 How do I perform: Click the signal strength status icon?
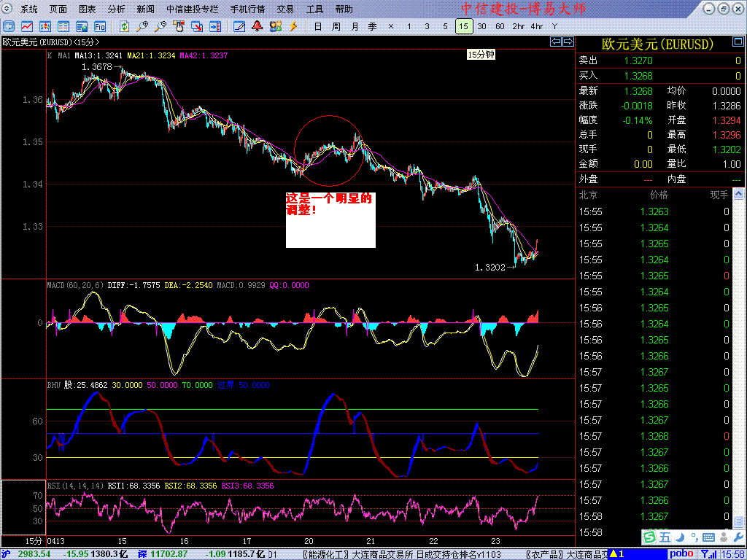pyautogui.click(x=710, y=554)
